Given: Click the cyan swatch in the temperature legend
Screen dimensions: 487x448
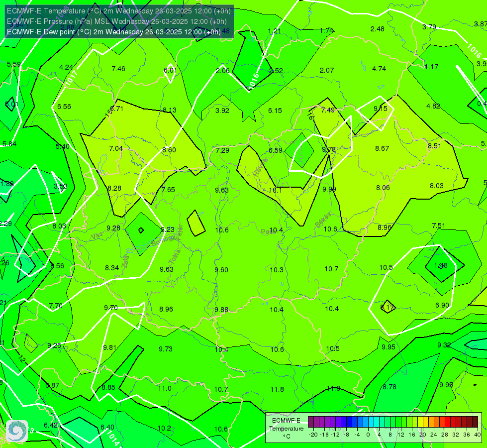Looking at the screenshot, I should [x=371, y=422].
